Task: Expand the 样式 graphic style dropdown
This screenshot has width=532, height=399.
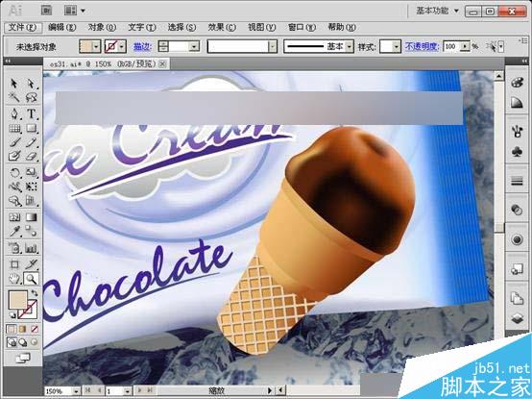Action: 397,47
